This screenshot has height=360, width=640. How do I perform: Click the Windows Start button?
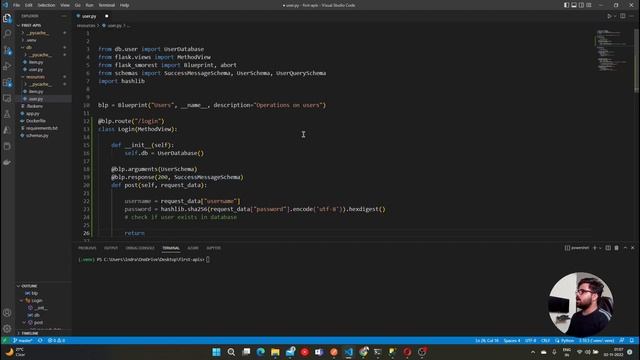click(216, 352)
